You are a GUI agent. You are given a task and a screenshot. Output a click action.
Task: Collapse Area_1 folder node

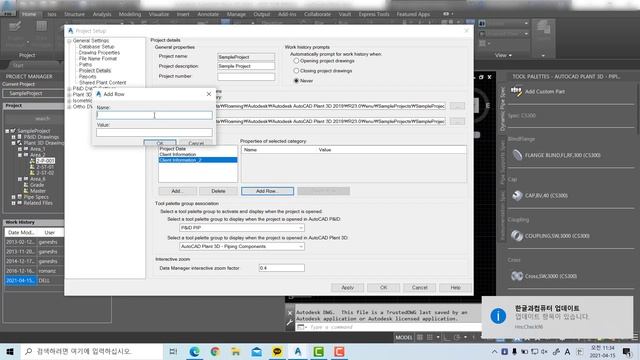click(20, 149)
